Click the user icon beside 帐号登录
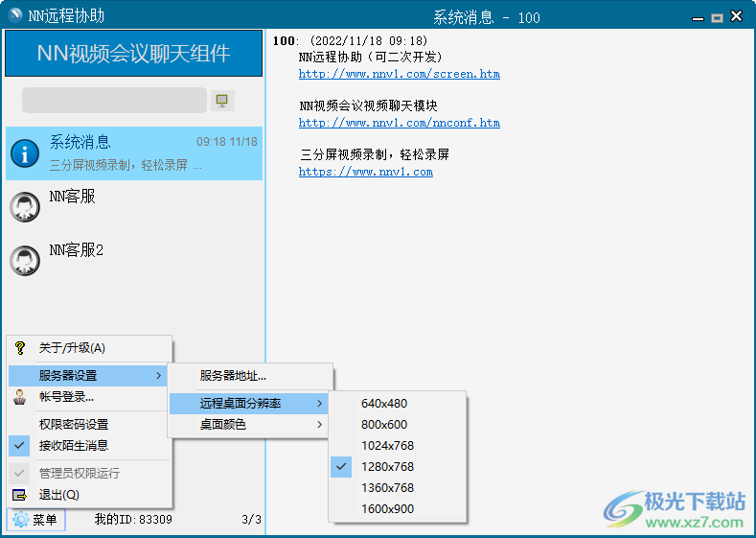 coord(20,397)
